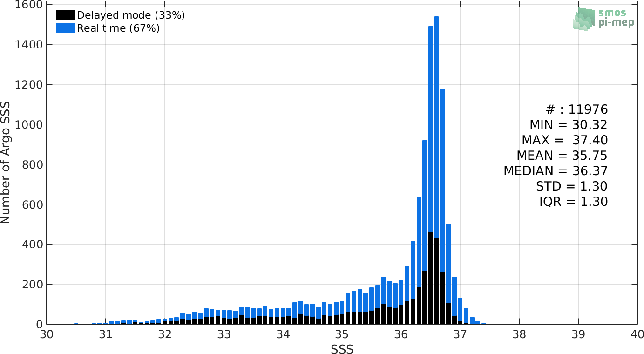The height and width of the screenshot is (354, 644).
Task: Click the y-axis tick label 1200
Action: coord(30,84)
